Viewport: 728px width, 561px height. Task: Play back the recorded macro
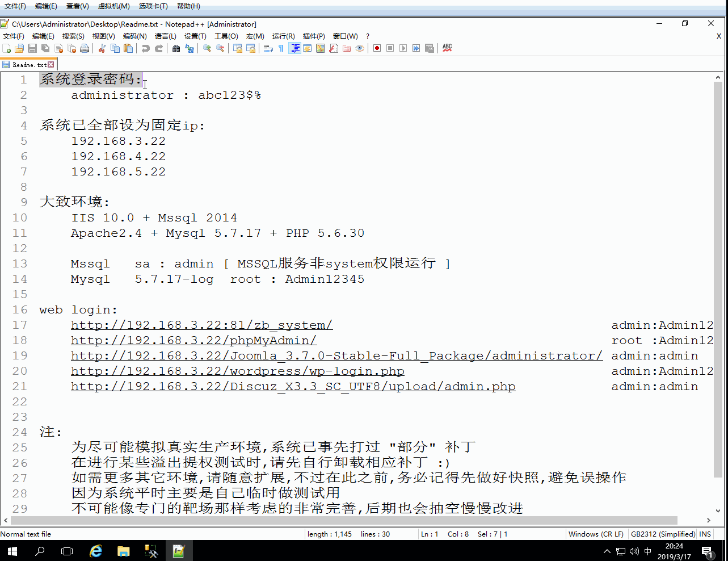[403, 48]
